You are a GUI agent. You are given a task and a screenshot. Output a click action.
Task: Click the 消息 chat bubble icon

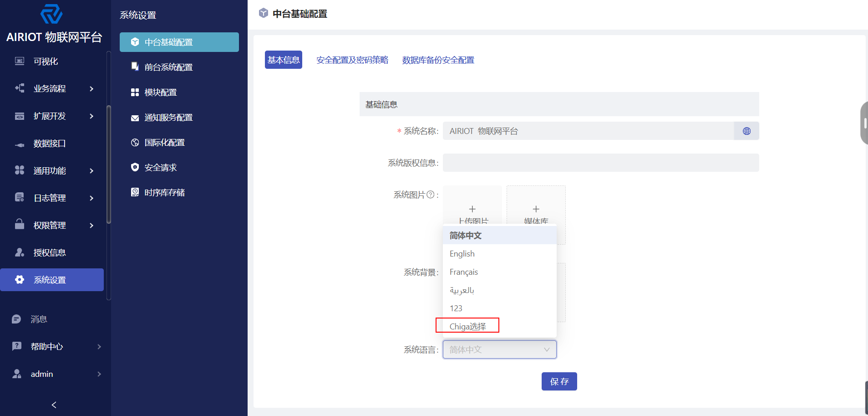pos(16,319)
